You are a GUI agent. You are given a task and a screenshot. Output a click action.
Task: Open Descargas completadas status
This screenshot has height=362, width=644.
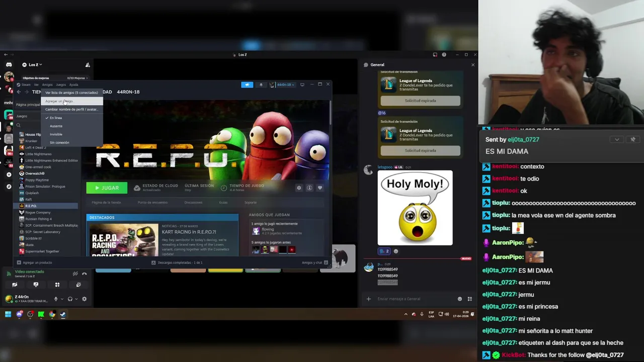click(177, 262)
